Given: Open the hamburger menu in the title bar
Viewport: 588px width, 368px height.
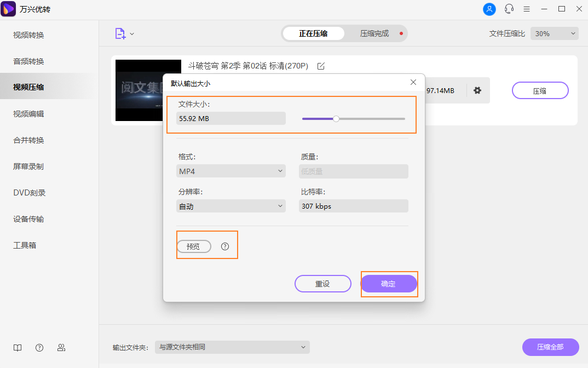Looking at the screenshot, I should click(526, 9).
